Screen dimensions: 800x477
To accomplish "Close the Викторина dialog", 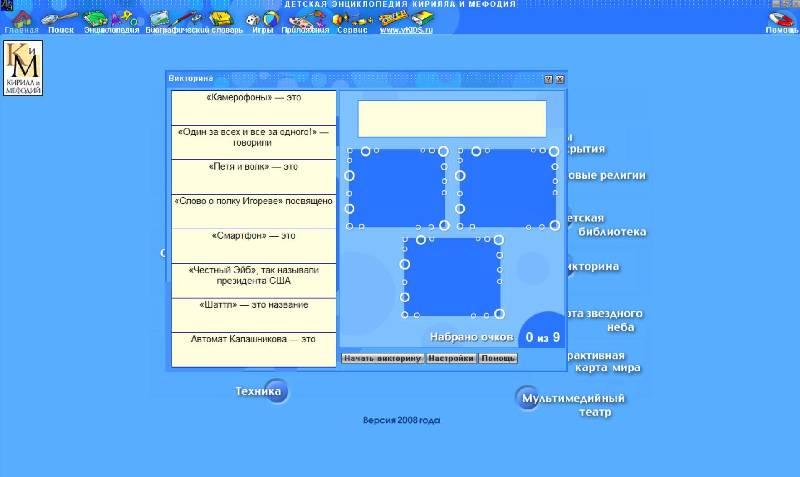I will point(560,79).
